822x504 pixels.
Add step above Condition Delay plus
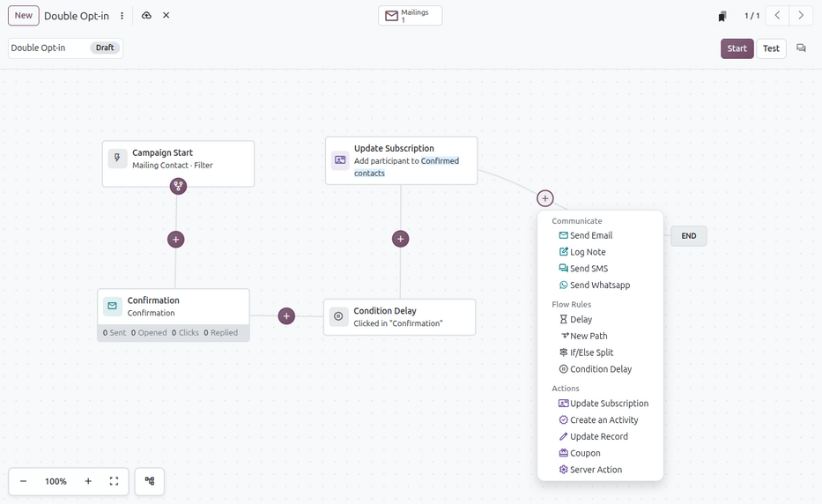click(x=401, y=239)
